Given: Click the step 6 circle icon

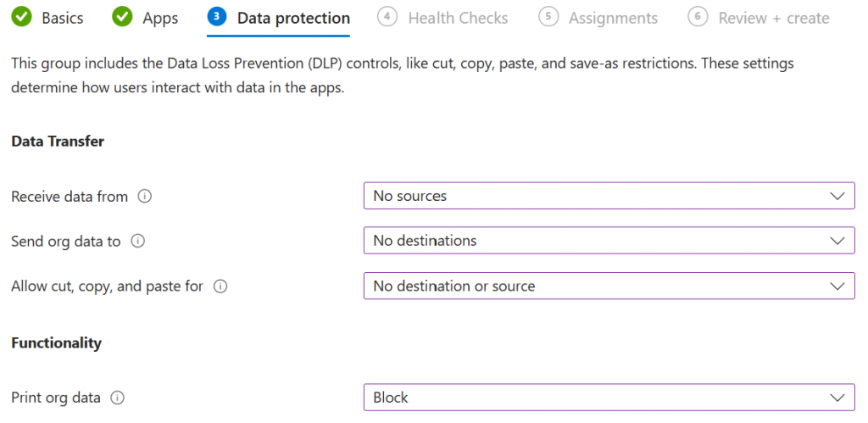Looking at the screenshot, I should [x=698, y=17].
